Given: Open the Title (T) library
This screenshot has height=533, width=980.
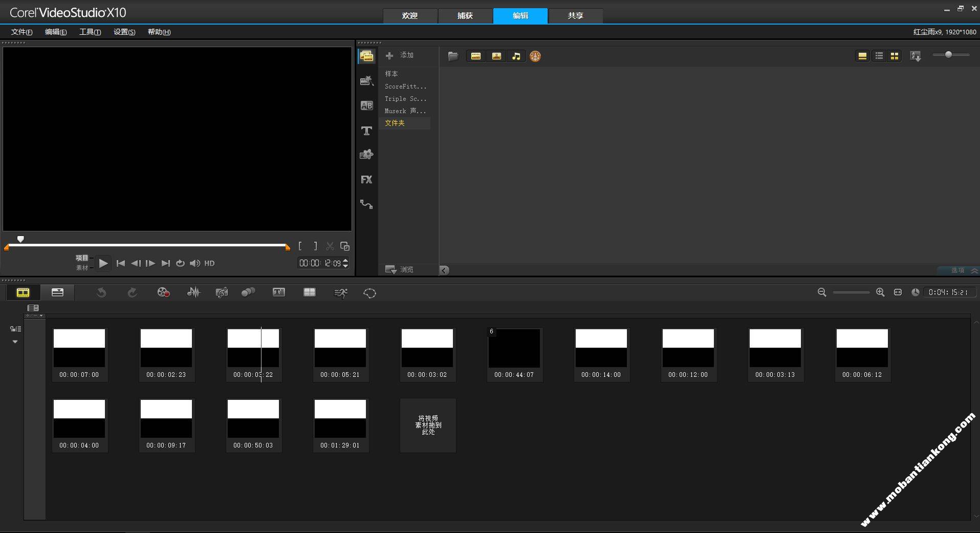Looking at the screenshot, I should tap(366, 131).
